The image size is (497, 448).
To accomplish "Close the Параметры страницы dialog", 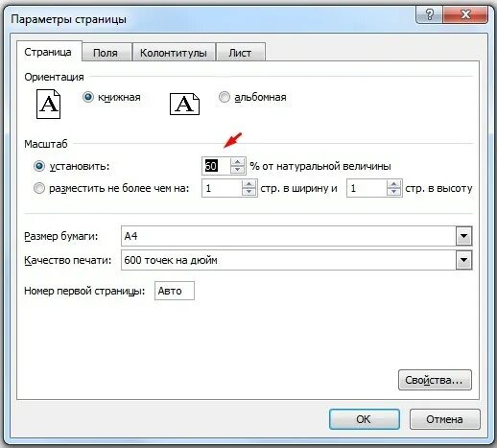I will 465,14.
